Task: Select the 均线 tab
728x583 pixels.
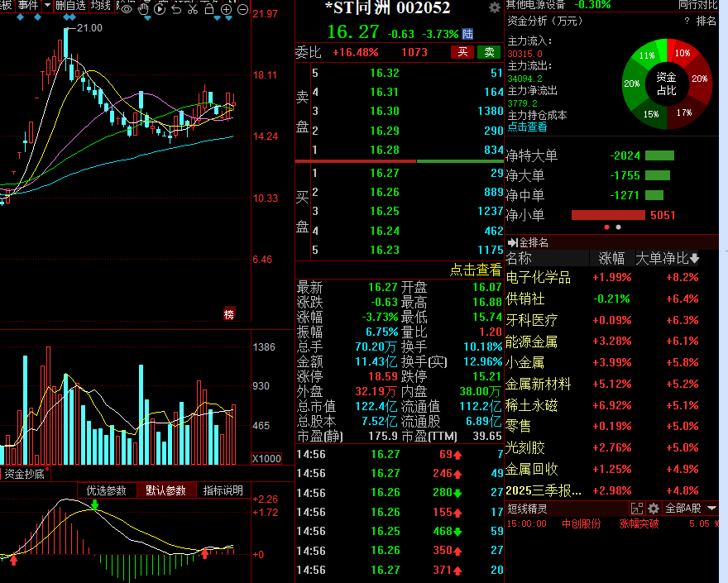Action: click(x=101, y=6)
